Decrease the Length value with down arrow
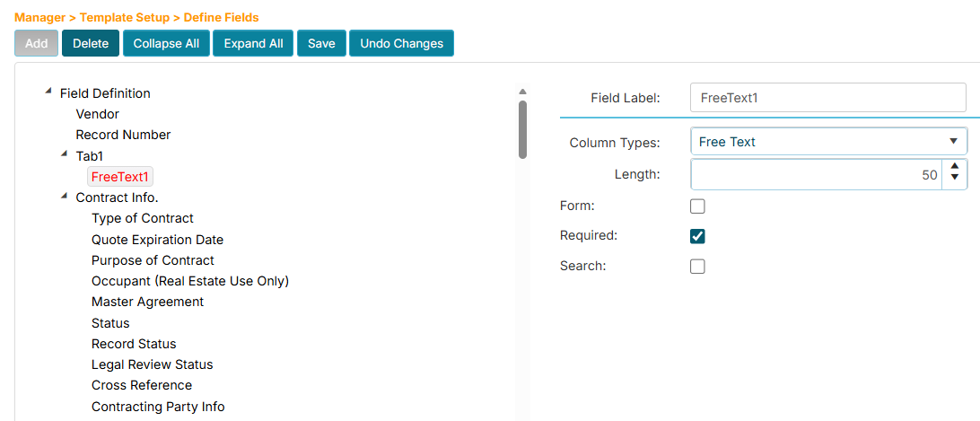The height and width of the screenshot is (421, 980). tap(955, 180)
